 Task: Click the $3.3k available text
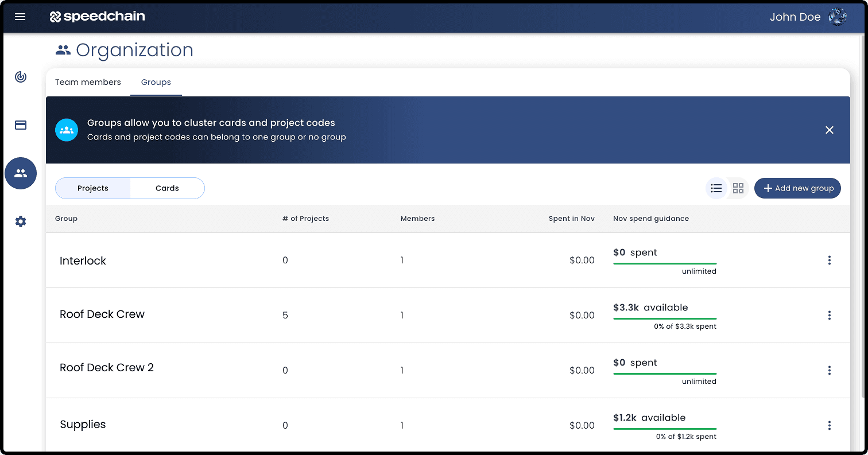(650, 308)
